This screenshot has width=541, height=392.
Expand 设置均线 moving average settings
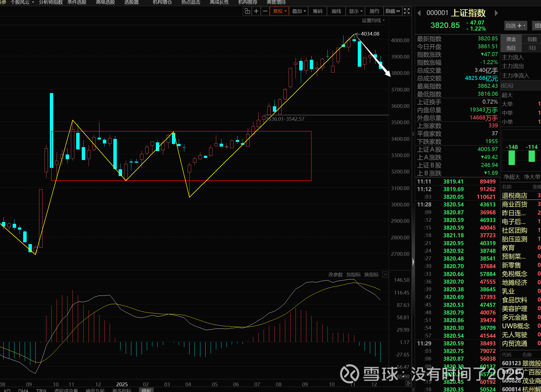pos(373,21)
